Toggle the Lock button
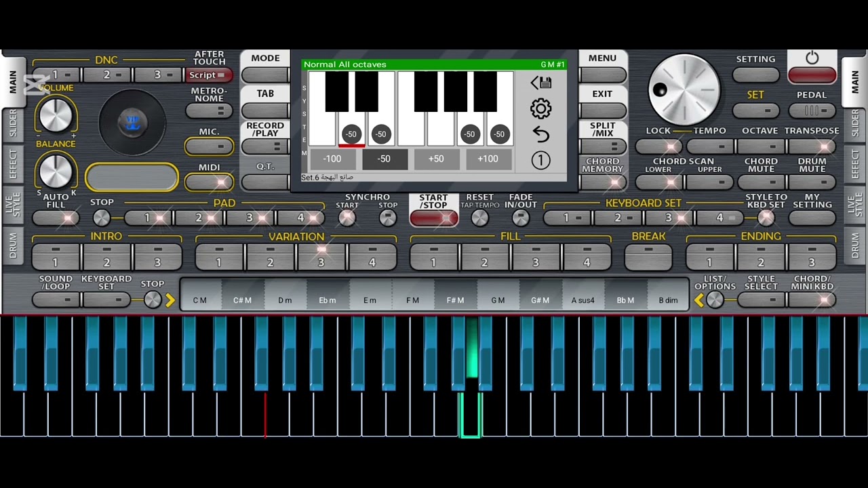 tap(658, 146)
